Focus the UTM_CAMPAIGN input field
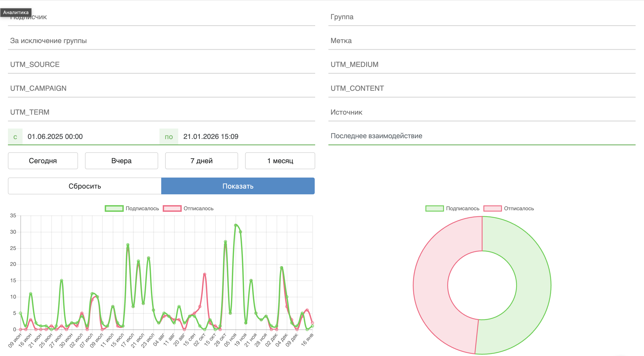The height and width of the screenshot is (356, 644). point(161,88)
